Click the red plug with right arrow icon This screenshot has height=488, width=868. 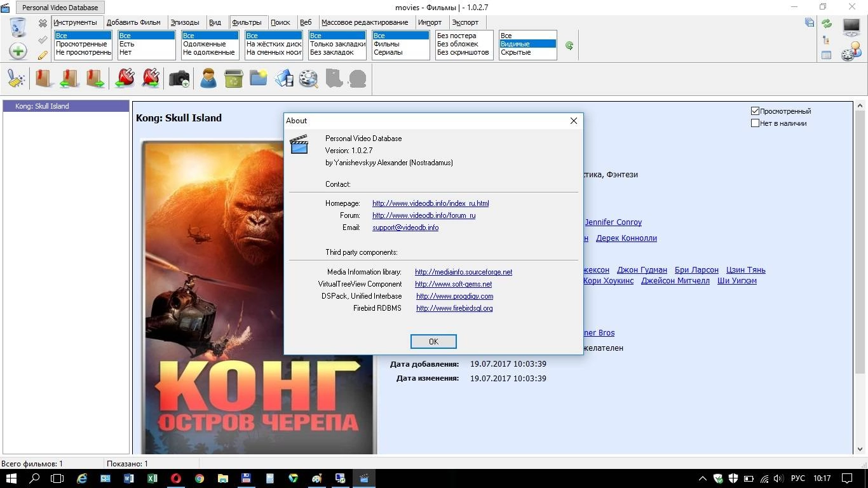pyautogui.click(x=151, y=79)
